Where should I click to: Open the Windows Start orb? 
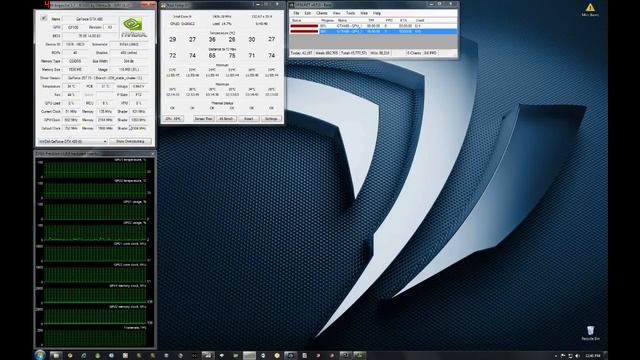click(40, 355)
